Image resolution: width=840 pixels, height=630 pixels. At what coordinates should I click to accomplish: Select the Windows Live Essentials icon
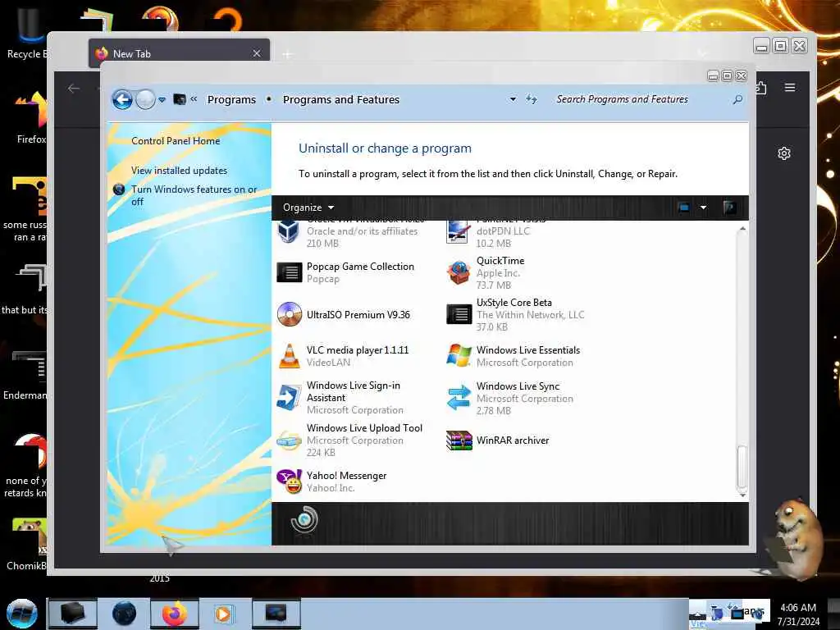(459, 356)
